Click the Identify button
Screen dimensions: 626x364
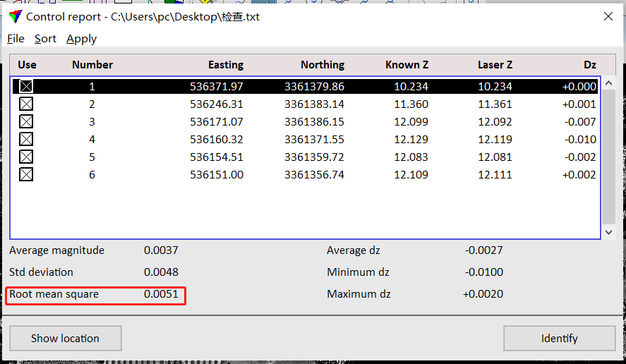point(559,339)
